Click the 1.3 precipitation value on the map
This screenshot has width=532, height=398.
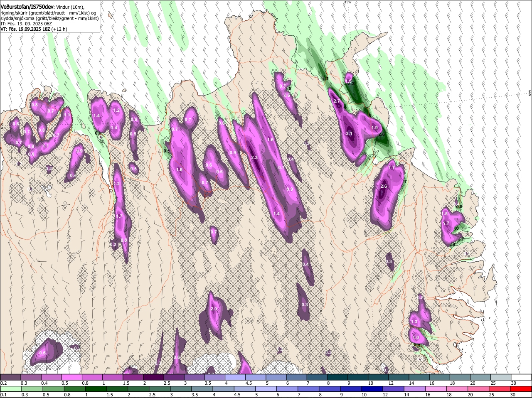(x=414, y=322)
